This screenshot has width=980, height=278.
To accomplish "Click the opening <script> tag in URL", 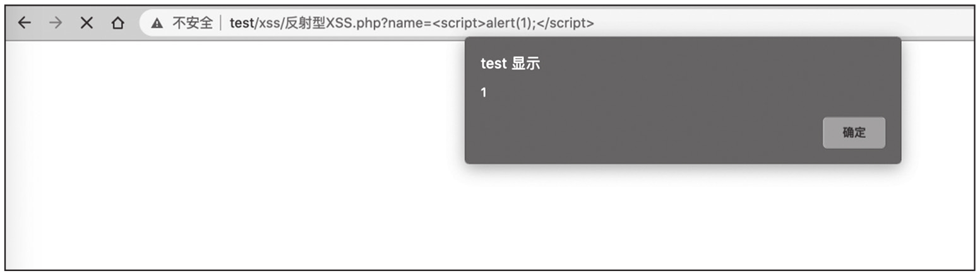I will pyautogui.click(x=459, y=24).
